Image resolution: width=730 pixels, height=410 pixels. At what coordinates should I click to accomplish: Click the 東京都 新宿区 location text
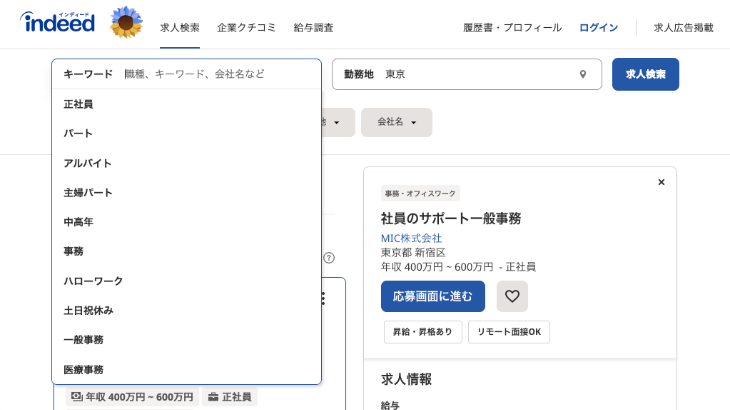click(413, 253)
